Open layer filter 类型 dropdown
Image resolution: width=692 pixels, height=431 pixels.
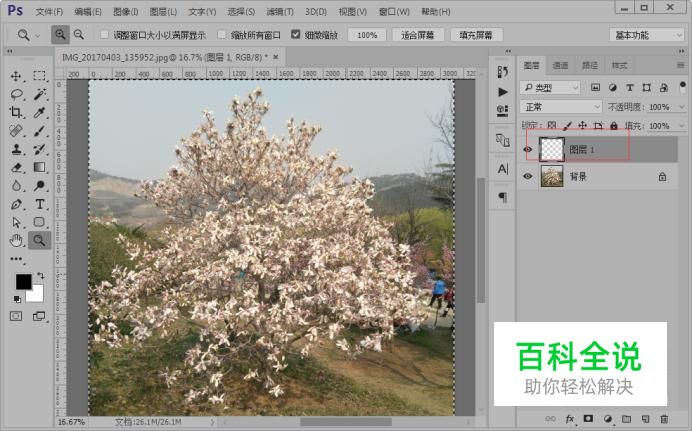coord(550,87)
